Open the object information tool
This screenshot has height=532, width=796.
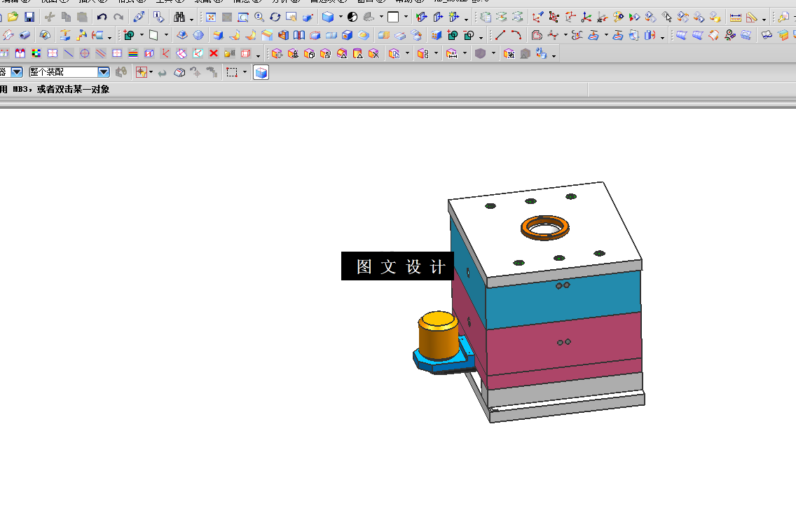159,18
